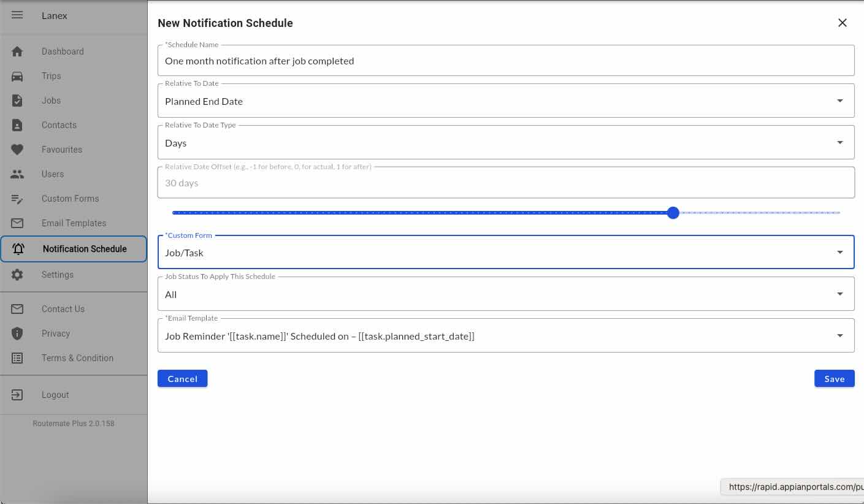Open the Privacy link
The height and width of the screenshot is (504, 864).
pyautogui.click(x=56, y=334)
